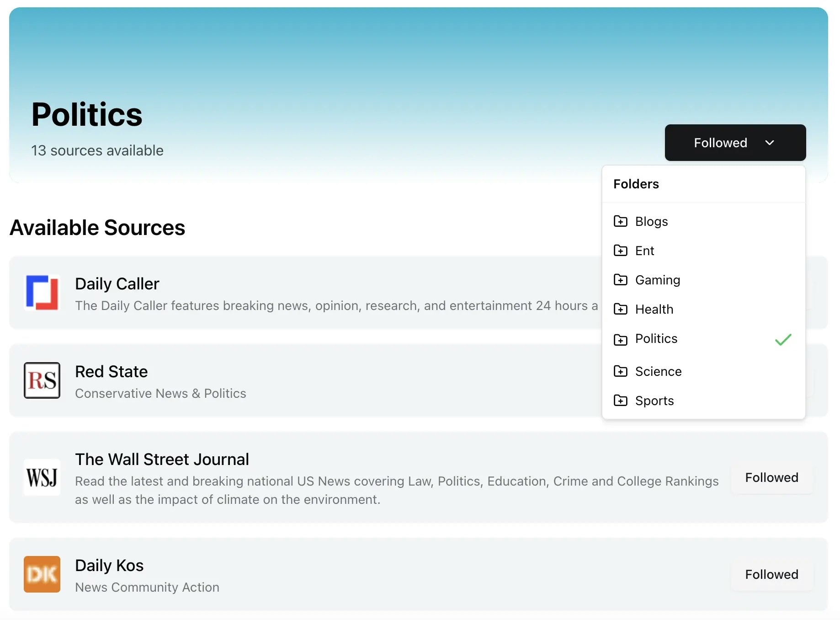Click the Wall Street Journal description text
The width and height of the screenshot is (840, 620).
(x=397, y=491)
